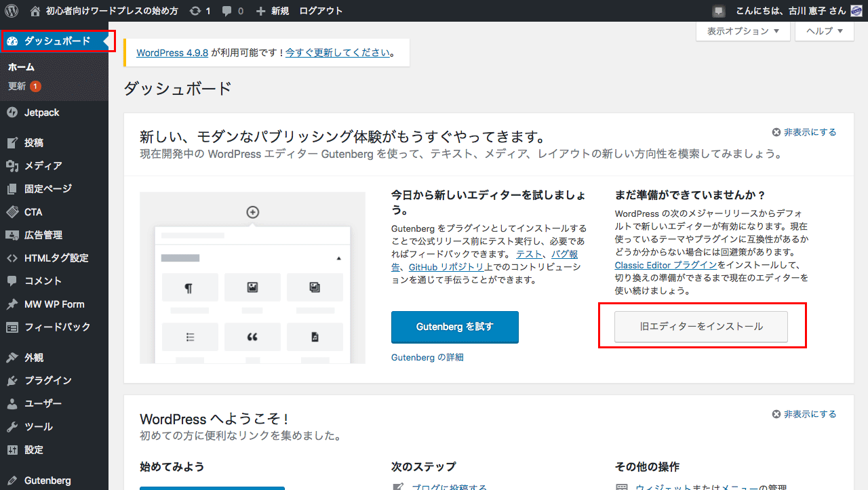Open the 投稿 menu
Viewport: 868px width, 490px height.
[54, 142]
